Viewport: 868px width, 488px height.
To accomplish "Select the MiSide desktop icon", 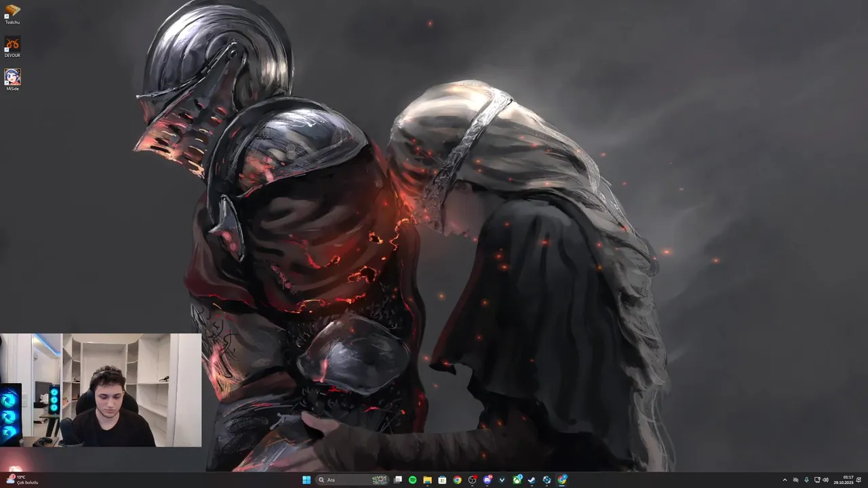I will tap(12, 79).
